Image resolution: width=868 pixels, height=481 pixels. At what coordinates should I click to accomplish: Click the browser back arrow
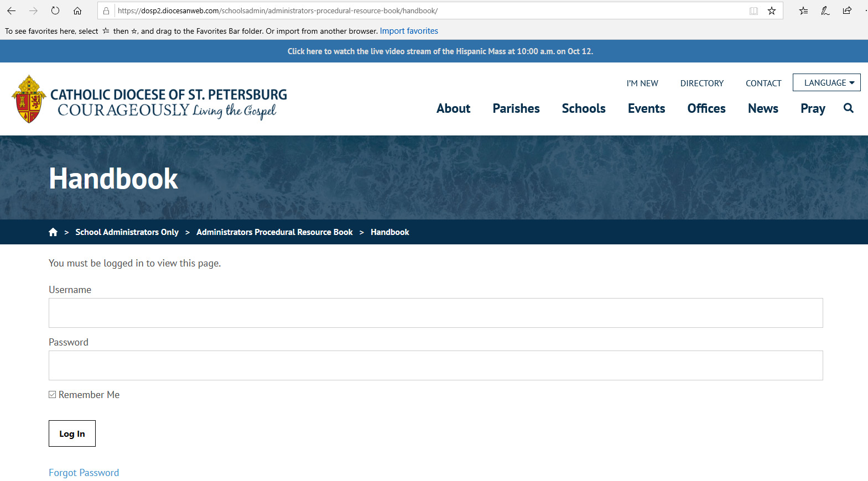pos(11,11)
